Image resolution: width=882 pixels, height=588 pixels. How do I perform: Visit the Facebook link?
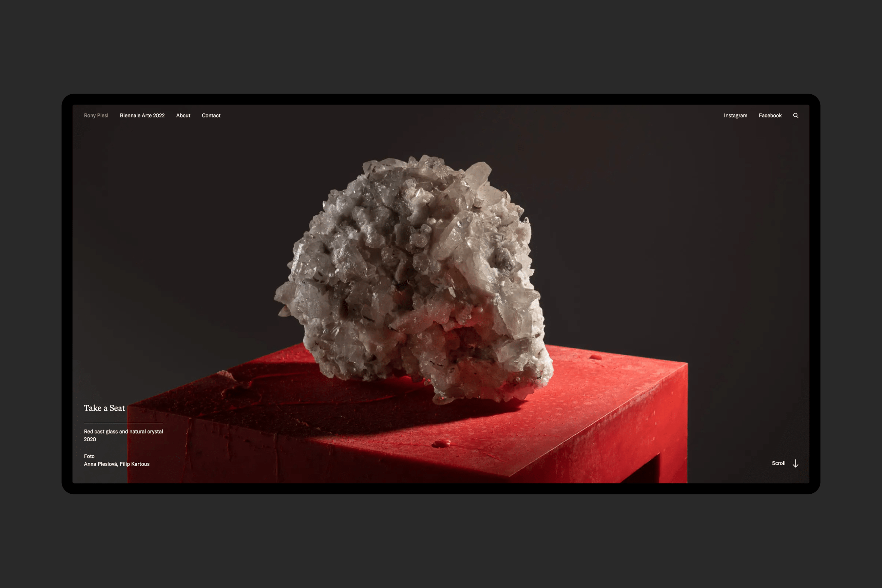770,115
